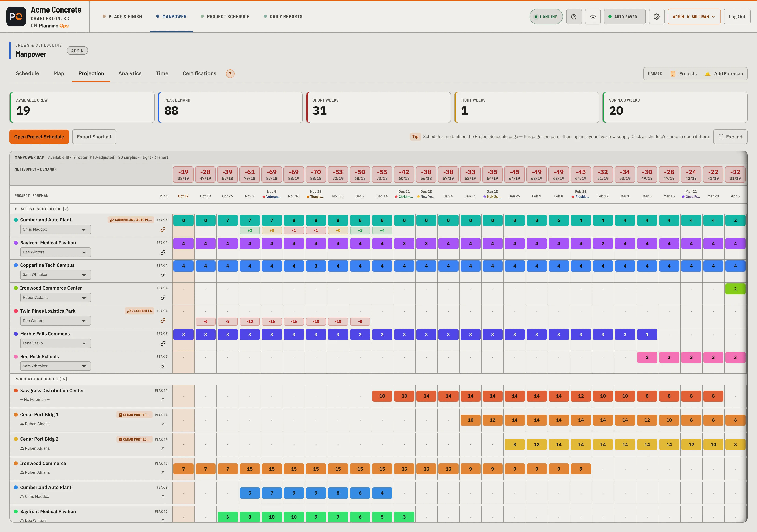
Task: Open Sawgrass Distribution Center schedule arrow icon
Action: pos(163,400)
